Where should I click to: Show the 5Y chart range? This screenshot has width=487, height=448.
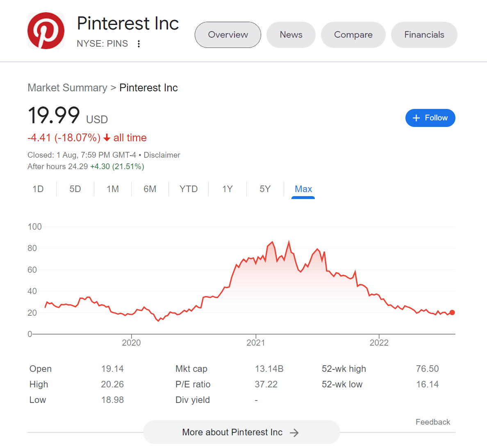click(265, 189)
